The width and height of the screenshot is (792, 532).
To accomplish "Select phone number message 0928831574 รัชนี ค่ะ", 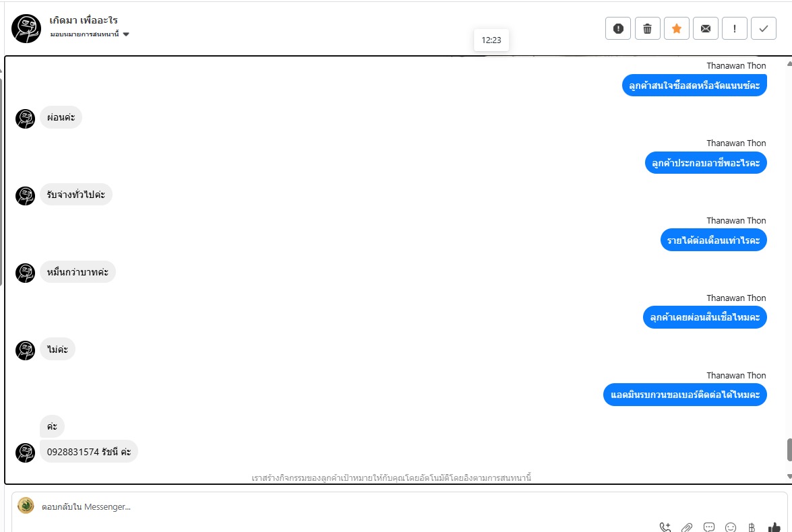I will [x=89, y=452].
